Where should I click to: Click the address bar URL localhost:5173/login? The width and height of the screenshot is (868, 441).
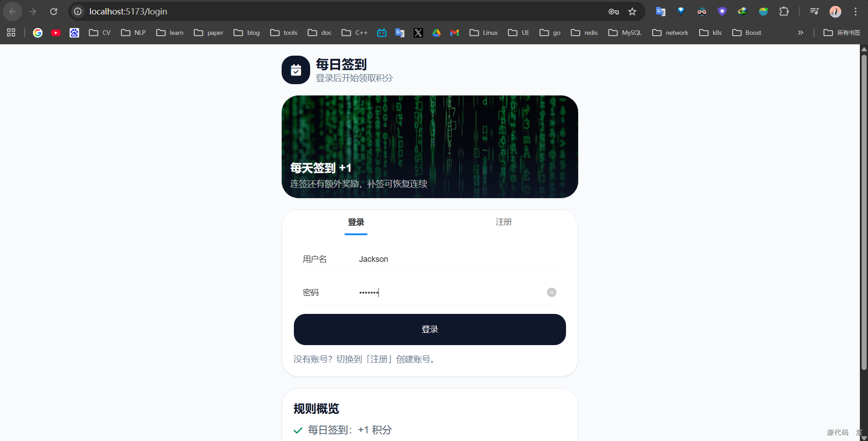(128, 11)
